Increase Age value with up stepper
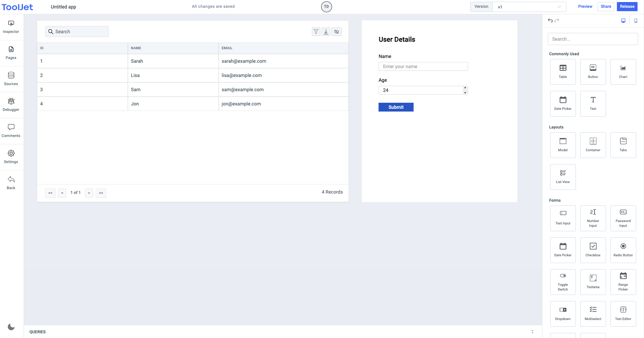Image resolution: width=644 pixels, height=338 pixels. pyautogui.click(x=465, y=88)
